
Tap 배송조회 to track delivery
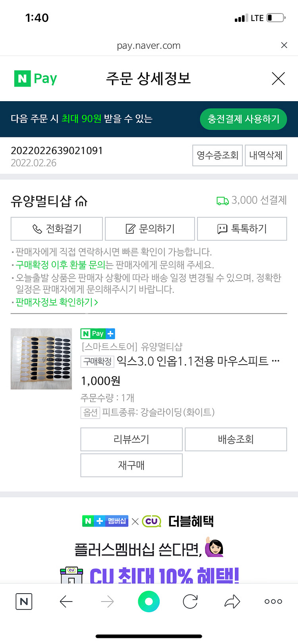(236, 439)
